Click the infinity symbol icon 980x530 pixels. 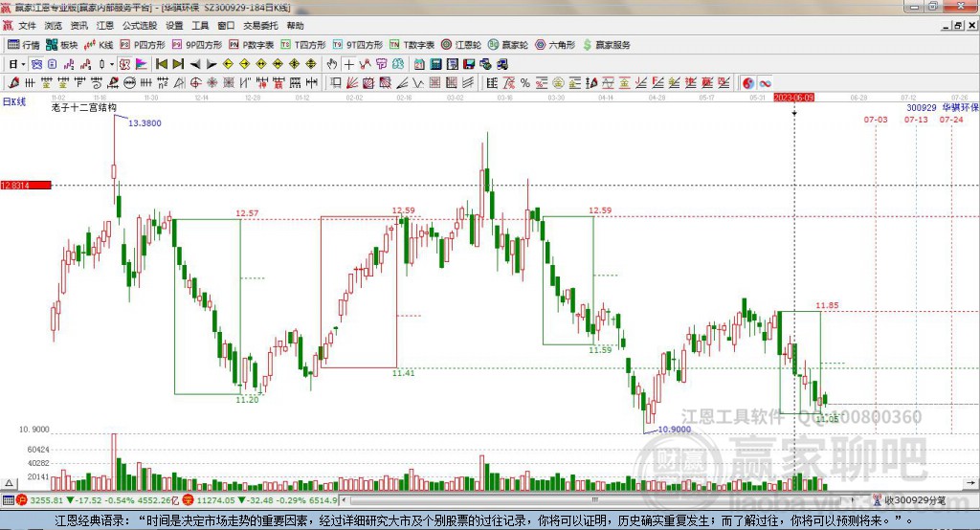[765, 82]
